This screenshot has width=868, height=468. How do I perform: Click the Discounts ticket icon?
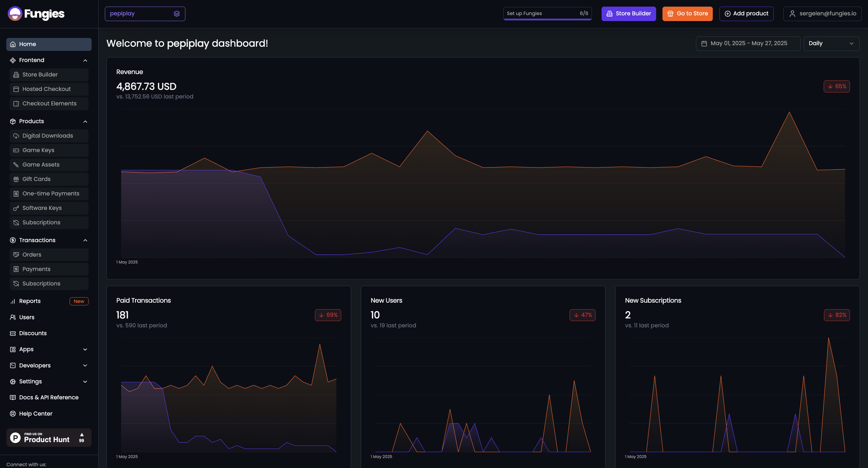(13, 333)
